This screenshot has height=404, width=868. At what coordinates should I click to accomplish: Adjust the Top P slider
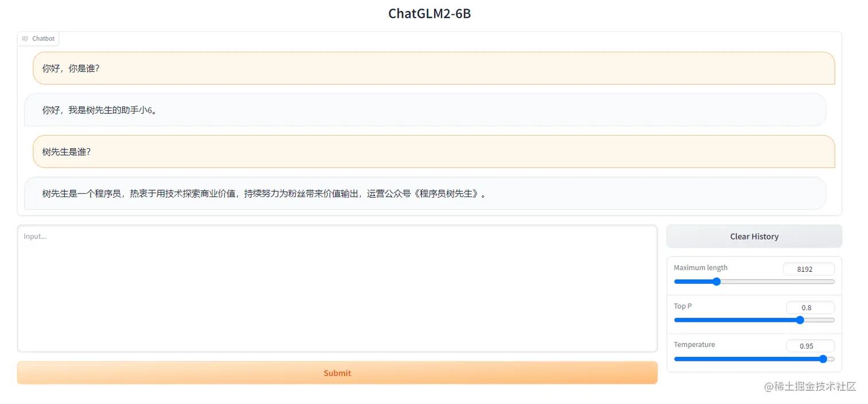point(754,320)
